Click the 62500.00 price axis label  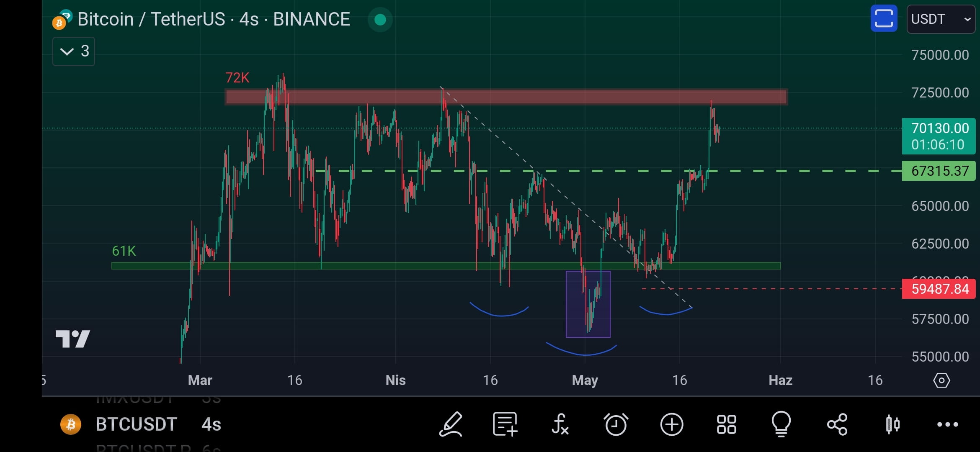940,244
